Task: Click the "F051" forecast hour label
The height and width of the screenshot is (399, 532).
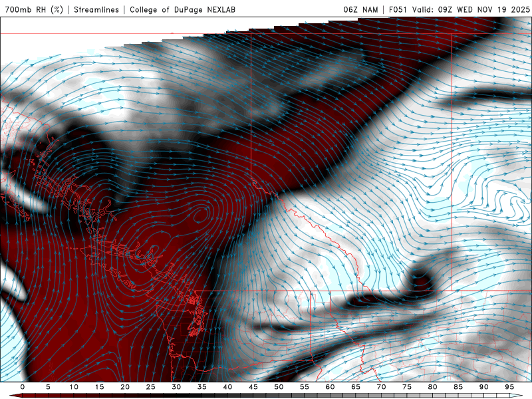Action: [x=398, y=9]
